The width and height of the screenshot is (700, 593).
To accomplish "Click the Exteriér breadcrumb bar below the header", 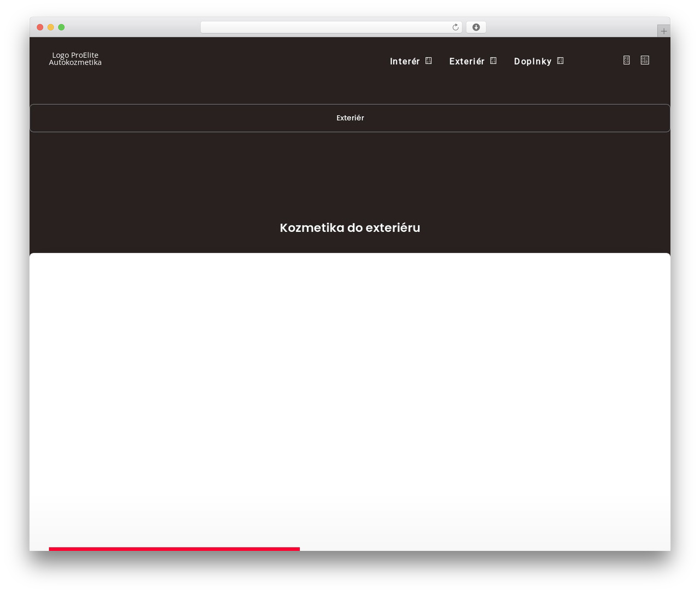I will click(x=350, y=118).
